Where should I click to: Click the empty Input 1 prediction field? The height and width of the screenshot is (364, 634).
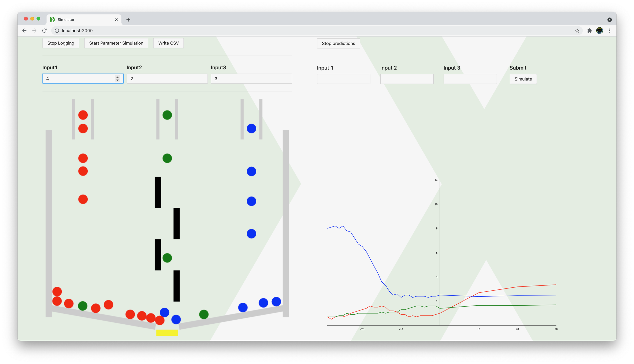pyautogui.click(x=343, y=79)
